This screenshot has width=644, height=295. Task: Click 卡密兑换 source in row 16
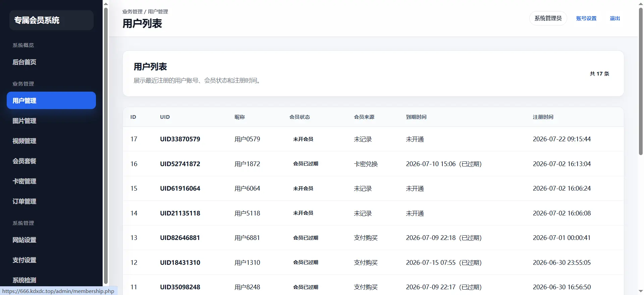point(366,164)
